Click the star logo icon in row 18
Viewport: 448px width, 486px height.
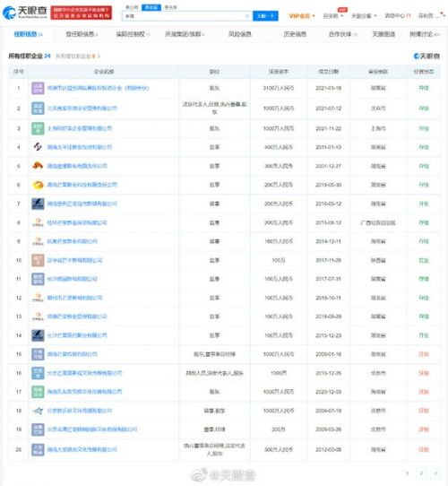tap(38, 411)
